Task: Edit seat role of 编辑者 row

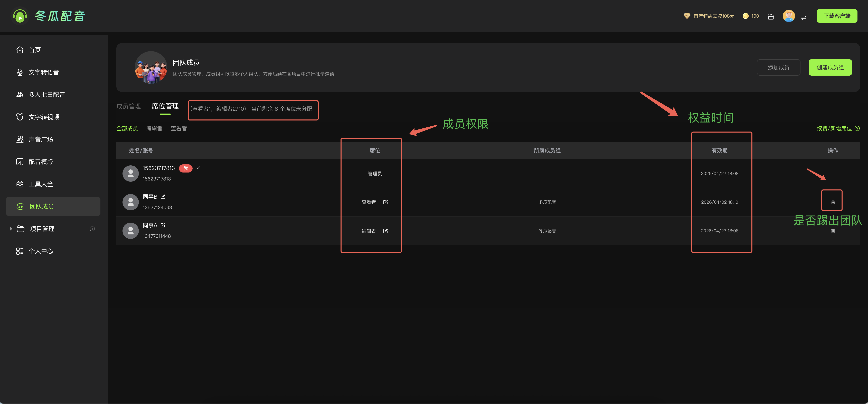Action: pos(385,231)
